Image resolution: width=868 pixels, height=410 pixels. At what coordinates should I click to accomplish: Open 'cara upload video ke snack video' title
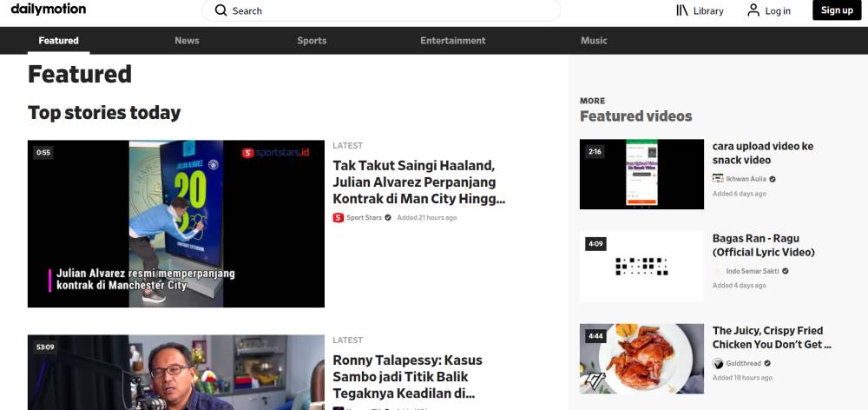pyautogui.click(x=763, y=153)
